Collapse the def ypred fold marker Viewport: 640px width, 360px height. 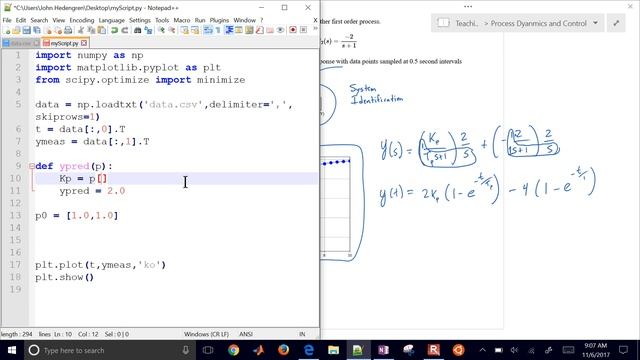tap(32, 166)
